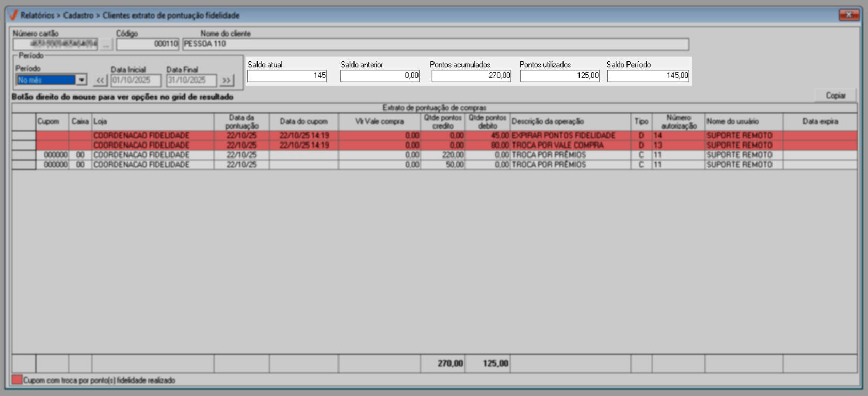Open card number lookup ellipsis button
Viewport: 868px width, 396px height.
106,44
